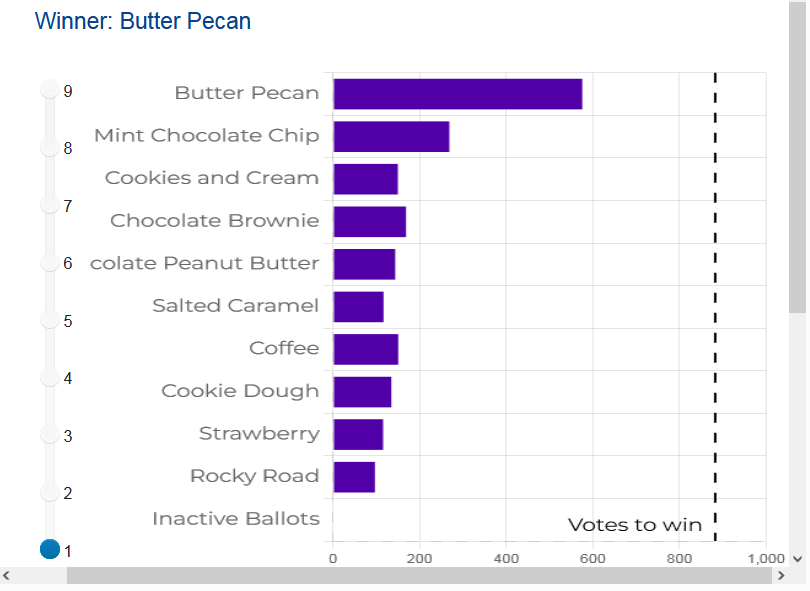Click the Butter Pecan bar
Image resolution: width=810 pixels, height=591 pixels.
click(457, 93)
